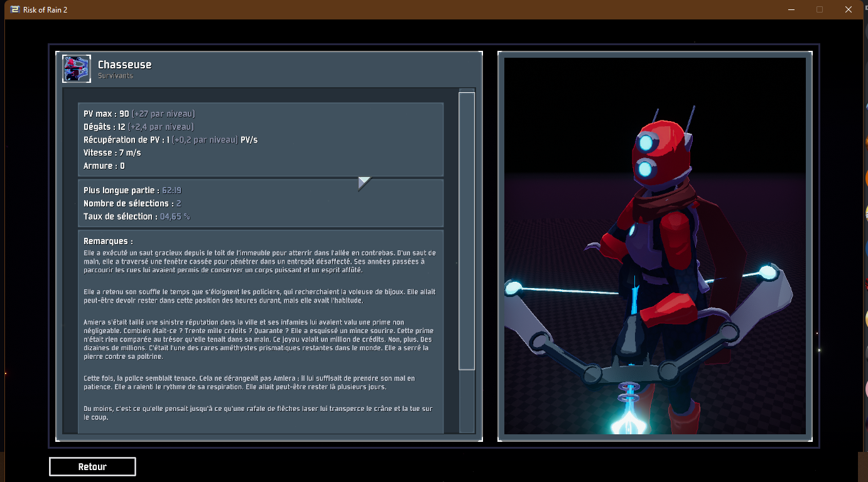Click the Nombre de sélections value
Image resolution: width=868 pixels, height=482 pixels.
(x=178, y=203)
